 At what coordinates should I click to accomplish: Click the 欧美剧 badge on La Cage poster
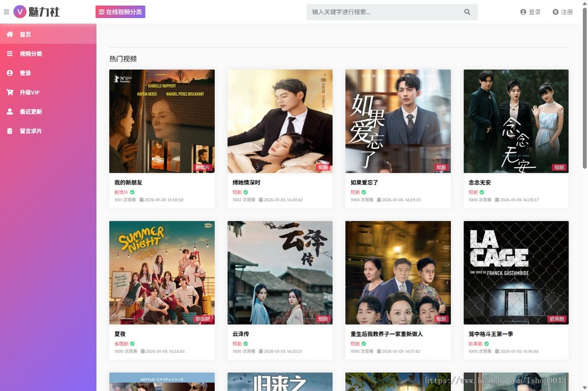pyautogui.click(x=557, y=319)
